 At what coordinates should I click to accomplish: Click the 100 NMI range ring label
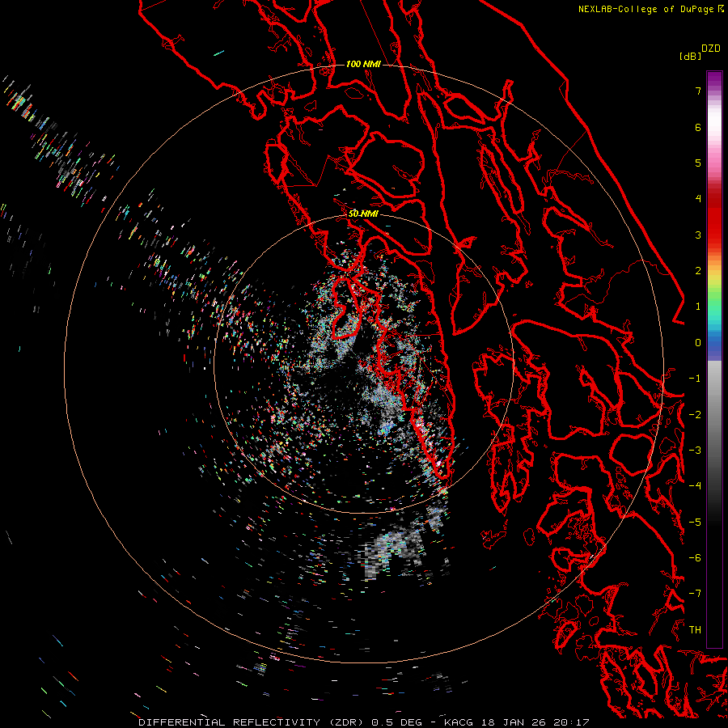tap(363, 64)
